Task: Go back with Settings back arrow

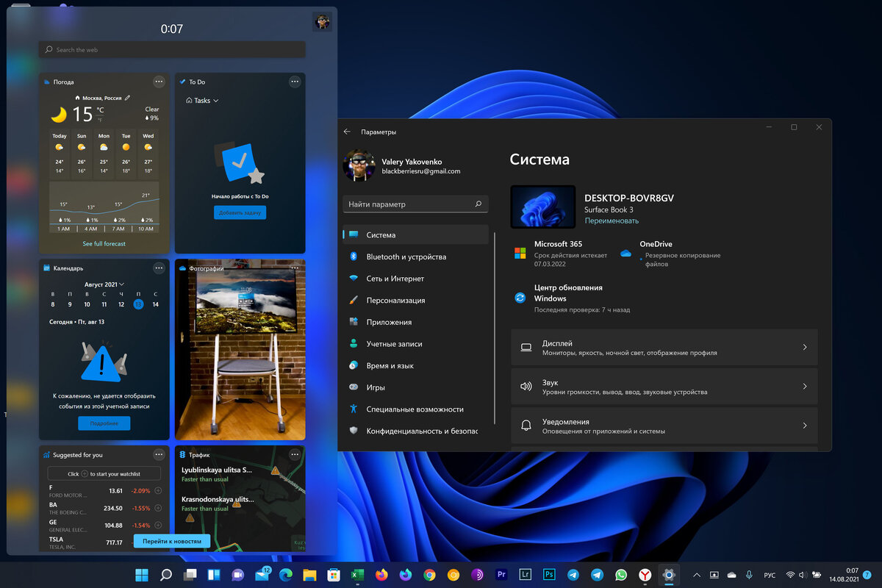Action: [347, 132]
